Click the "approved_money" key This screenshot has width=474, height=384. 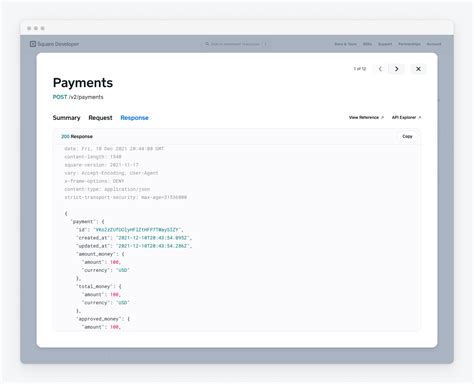[99, 319]
